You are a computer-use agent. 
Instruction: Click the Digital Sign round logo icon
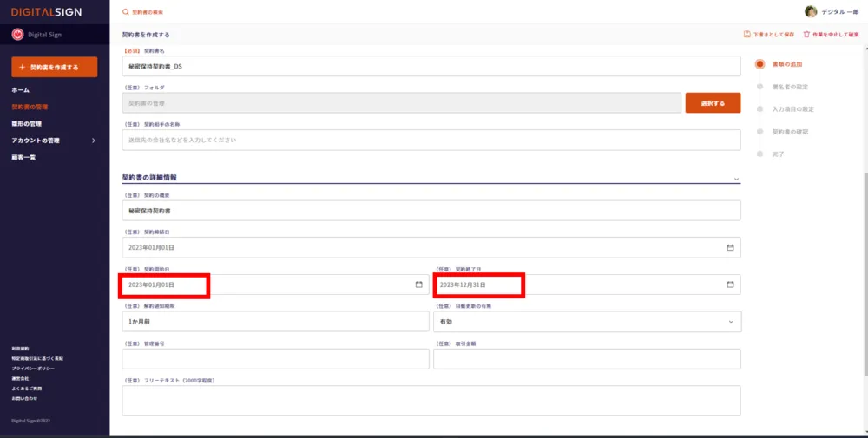[x=17, y=35]
